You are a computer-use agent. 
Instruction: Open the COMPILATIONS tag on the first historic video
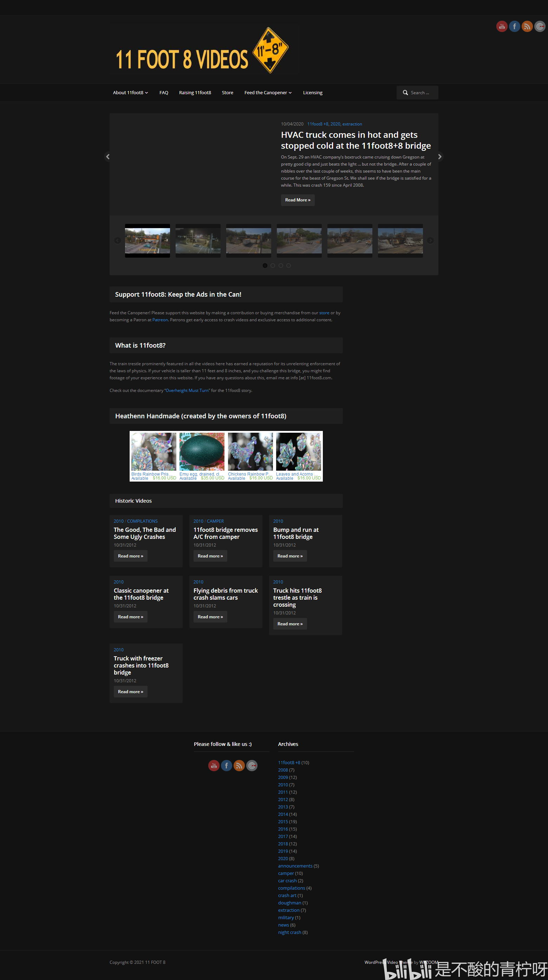coord(142,521)
